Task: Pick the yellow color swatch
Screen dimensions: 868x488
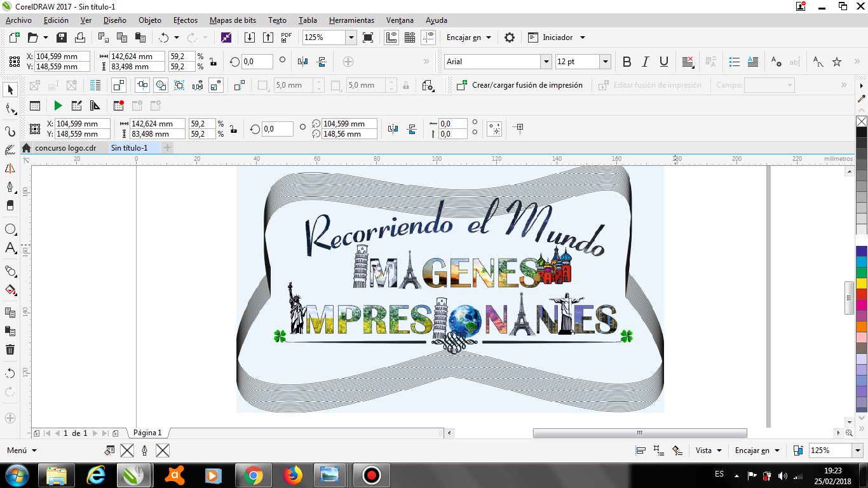Action: point(862,283)
